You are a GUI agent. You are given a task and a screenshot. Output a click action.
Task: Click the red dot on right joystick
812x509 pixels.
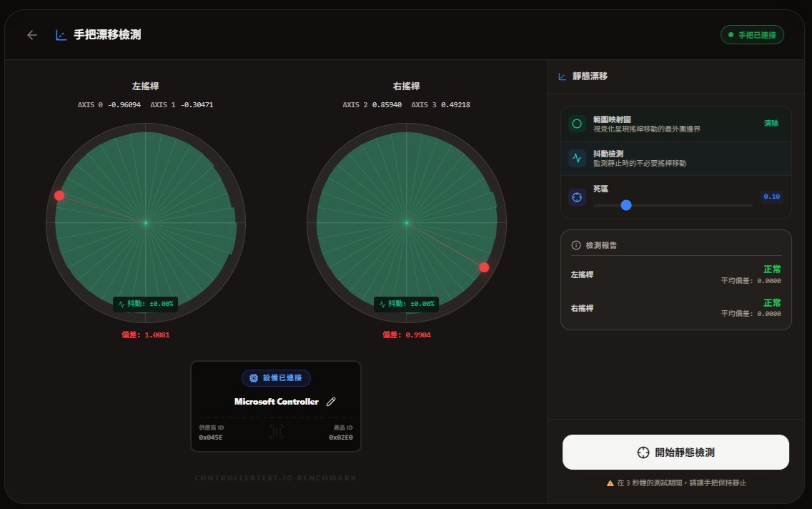pos(484,267)
